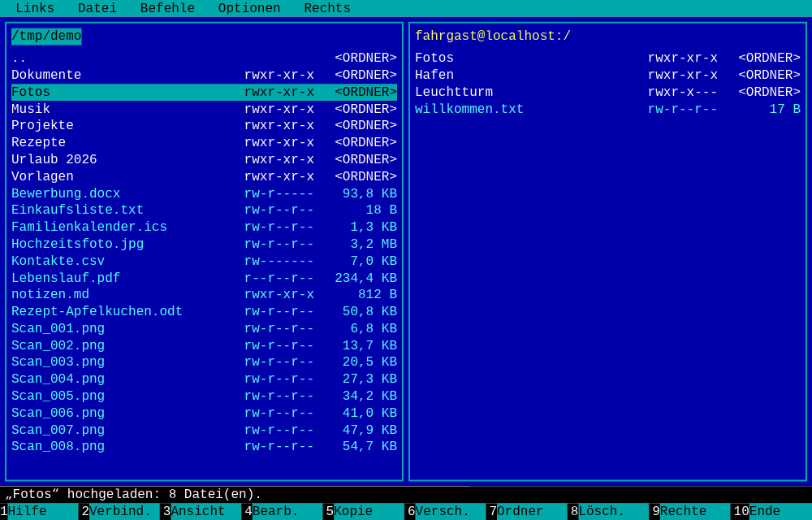This screenshot has height=520, width=812.
Task: Open the Befehle menu
Action: 167,8
